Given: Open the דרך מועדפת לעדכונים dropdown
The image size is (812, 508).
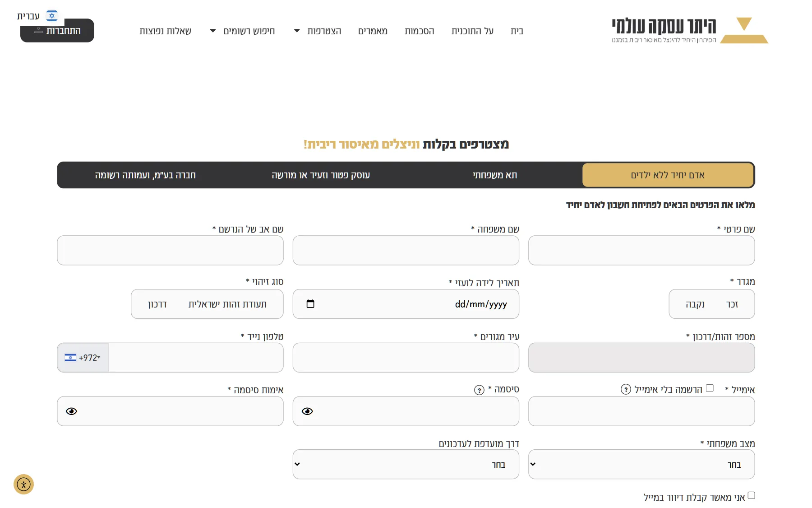Looking at the screenshot, I should (406, 464).
